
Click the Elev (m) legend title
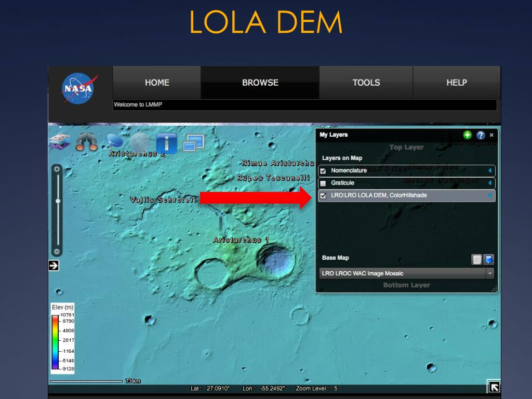[62, 307]
